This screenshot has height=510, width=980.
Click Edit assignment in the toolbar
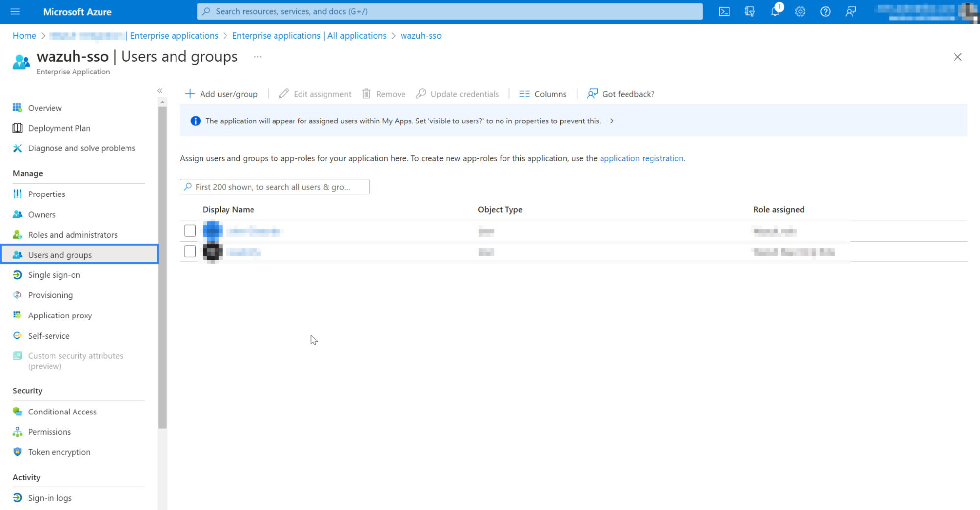(x=315, y=94)
